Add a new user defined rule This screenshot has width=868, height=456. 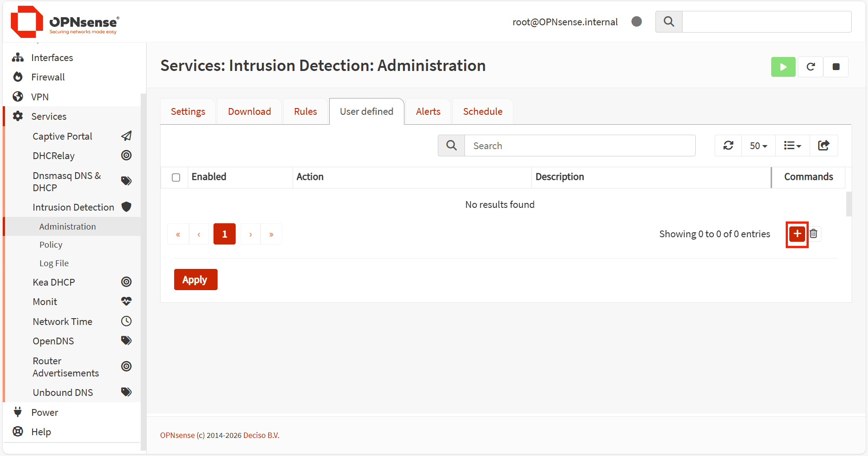(797, 234)
